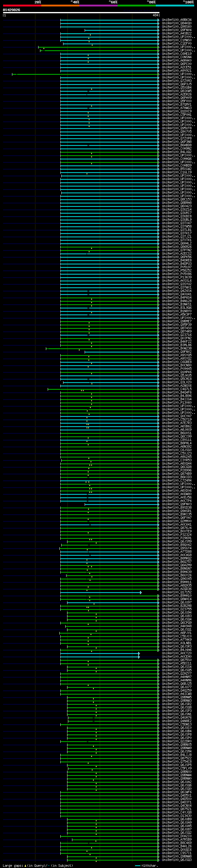
Task: Click hit label UniRef100_B6ABD8
Action: point(177,145)
